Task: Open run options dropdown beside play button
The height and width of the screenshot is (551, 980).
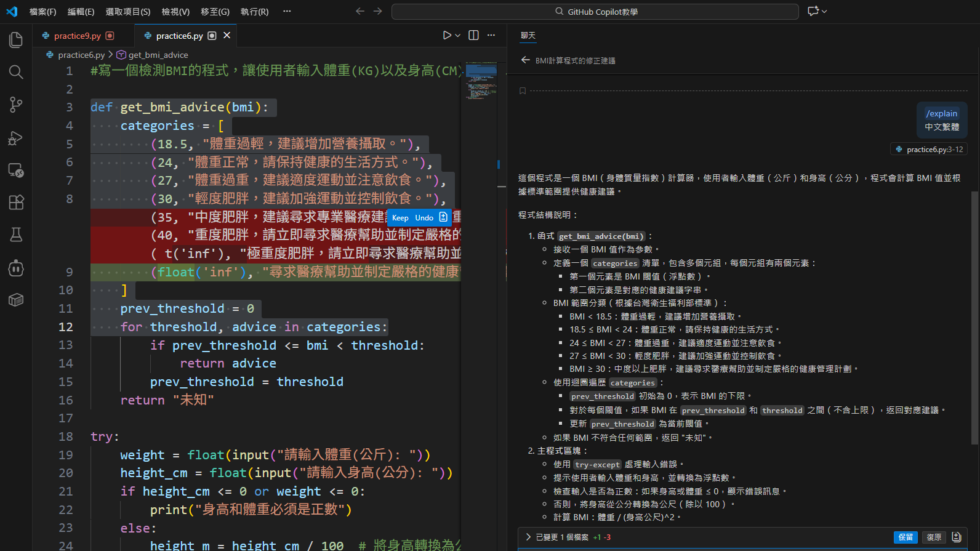Action: (x=458, y=36)
